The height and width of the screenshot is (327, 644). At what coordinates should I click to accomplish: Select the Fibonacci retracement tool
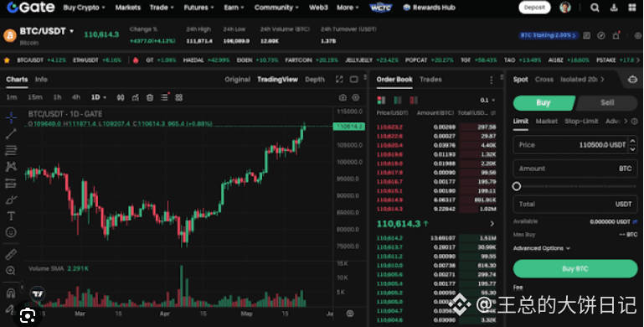(11, 150)
